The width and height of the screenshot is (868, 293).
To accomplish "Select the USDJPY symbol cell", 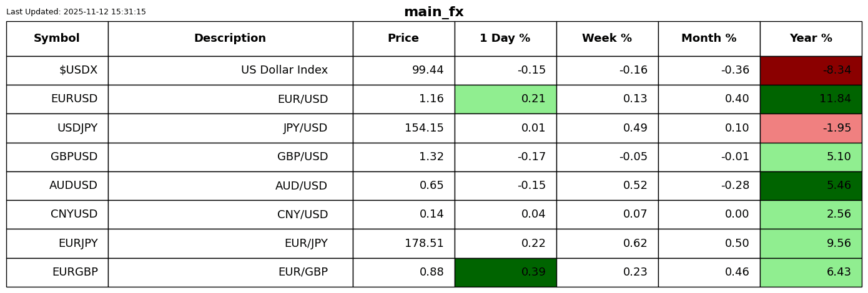I will (57, 128).
